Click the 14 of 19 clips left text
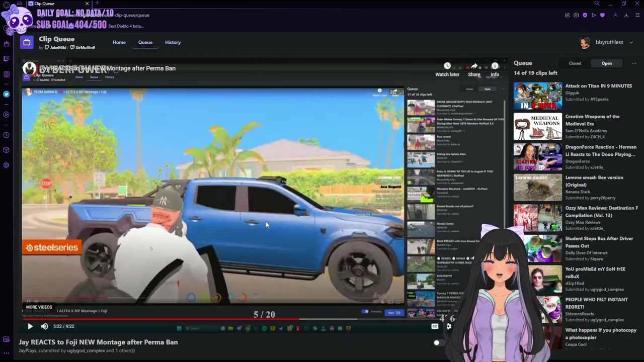This screenshot has height=362, width=644. coord(535,73)
